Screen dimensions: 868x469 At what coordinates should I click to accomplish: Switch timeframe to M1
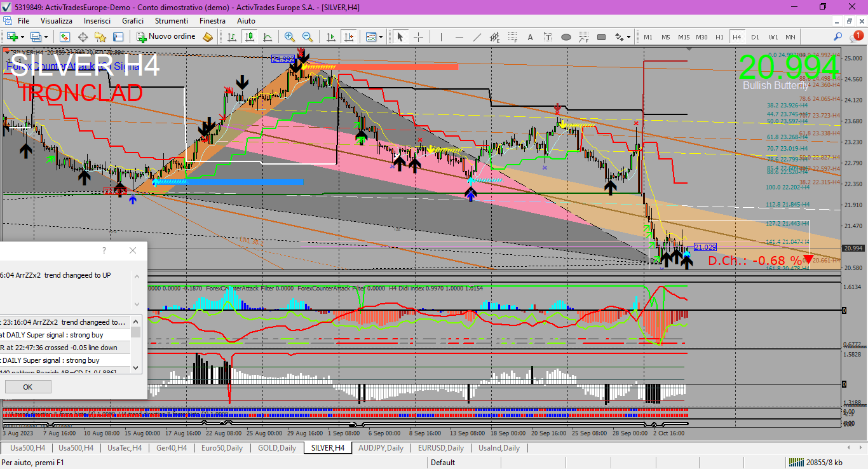pos(648,37)
